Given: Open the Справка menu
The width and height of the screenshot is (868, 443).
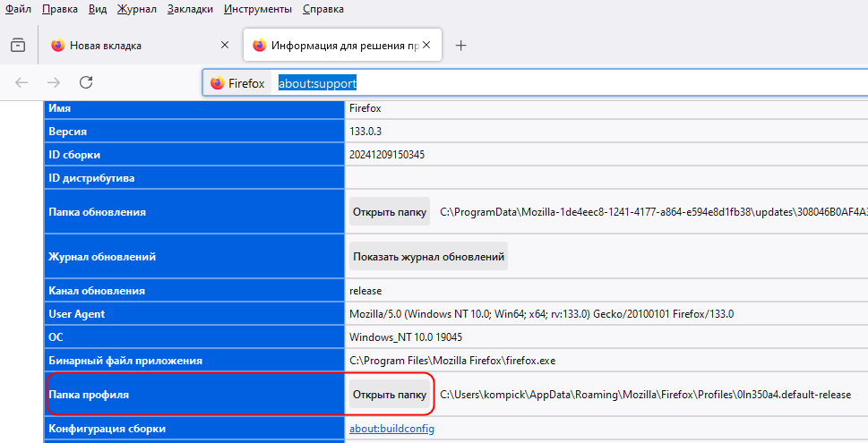Looking at the screenshot, I should tap(323, 9).
